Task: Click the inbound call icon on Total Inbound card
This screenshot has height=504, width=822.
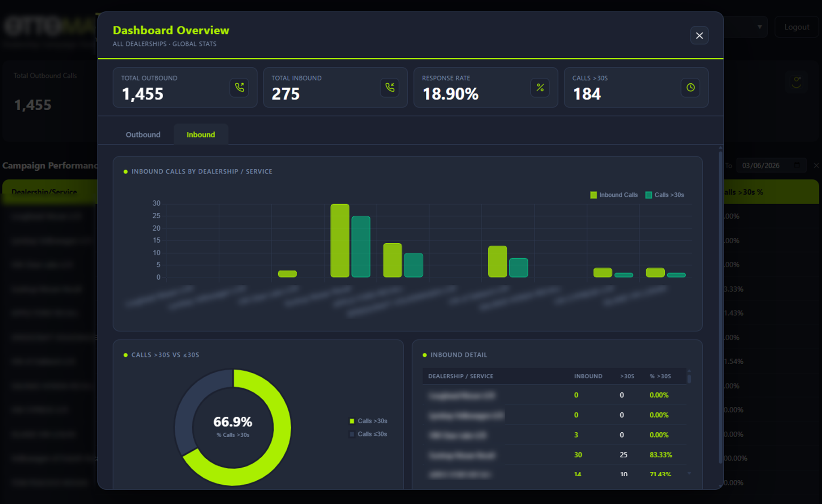Action: (389, 88)
